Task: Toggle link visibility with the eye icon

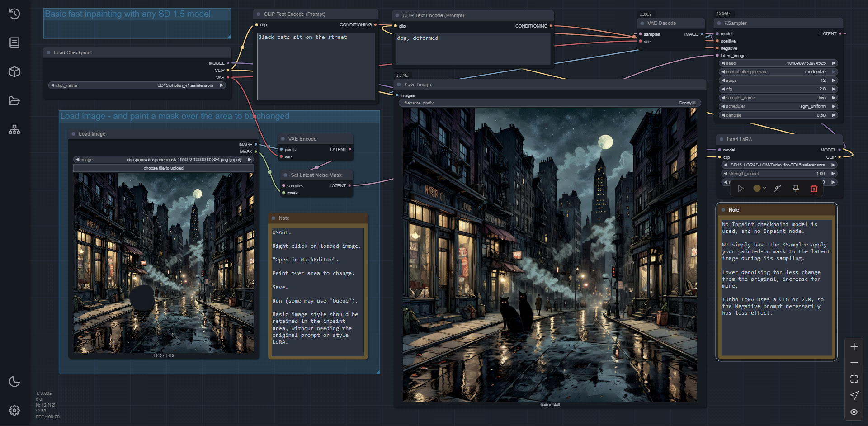Action: [x=854, y=412]
